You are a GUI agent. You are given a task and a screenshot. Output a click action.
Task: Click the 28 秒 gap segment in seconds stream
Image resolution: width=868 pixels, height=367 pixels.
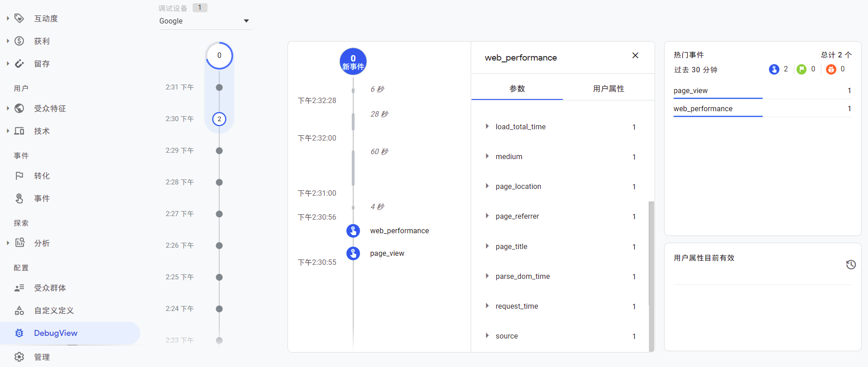353,121
